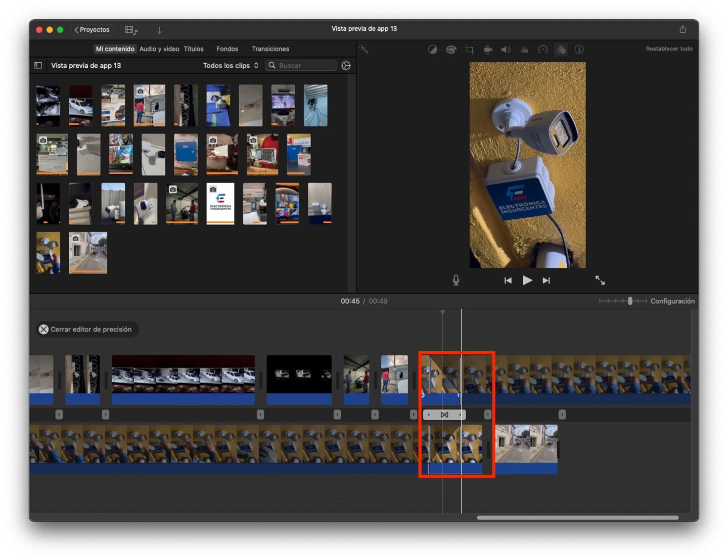Select the Títulos tab
This screenshot has height=560, width=728.
tap(194, 49)
